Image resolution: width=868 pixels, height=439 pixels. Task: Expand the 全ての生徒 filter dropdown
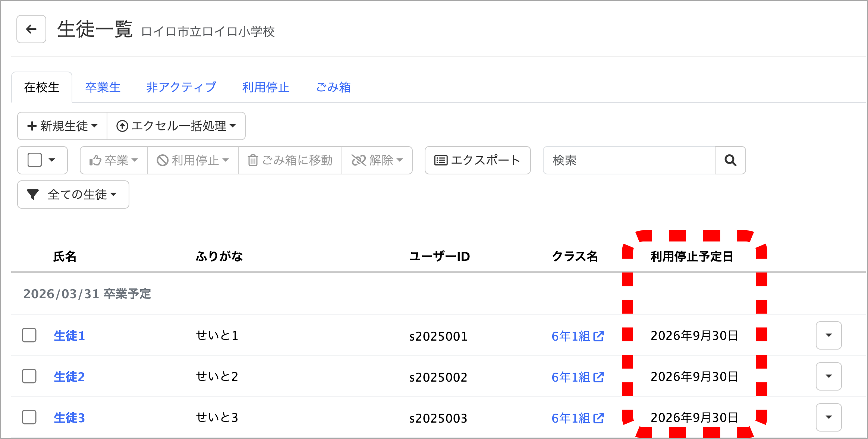(x=73, y=195)
